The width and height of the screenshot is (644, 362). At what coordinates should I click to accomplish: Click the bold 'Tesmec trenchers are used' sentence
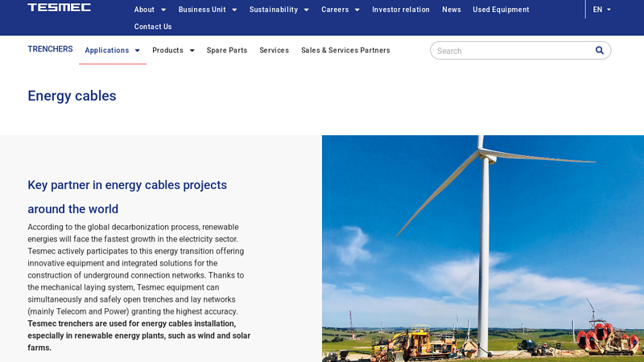(x=138, y=335)
